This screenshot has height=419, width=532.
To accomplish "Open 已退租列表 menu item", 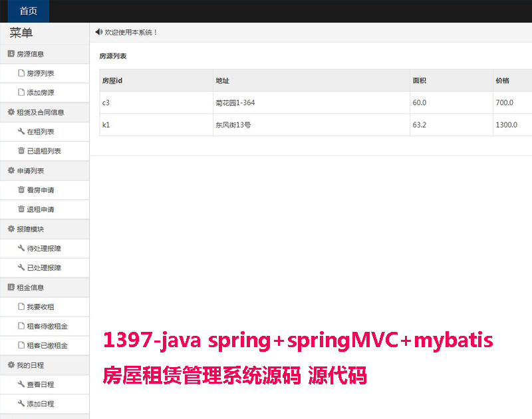I will coord(45,151).
